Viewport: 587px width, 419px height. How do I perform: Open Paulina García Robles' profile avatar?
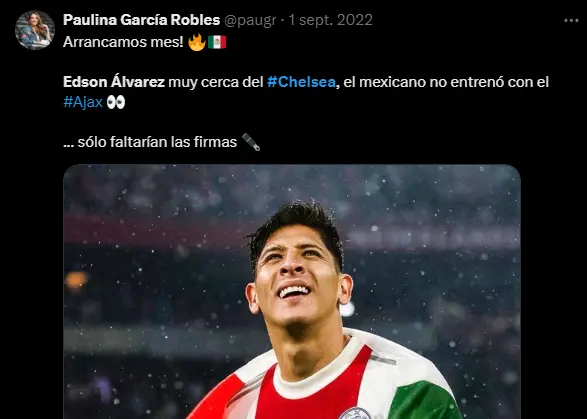pyautogui.click(x=35, y=30)
